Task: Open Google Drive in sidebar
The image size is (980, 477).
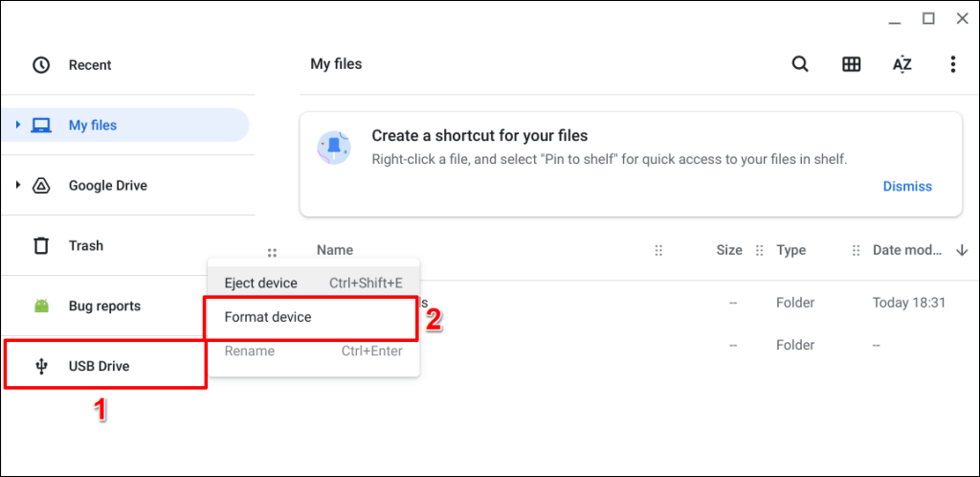Action: coord(107,185)
